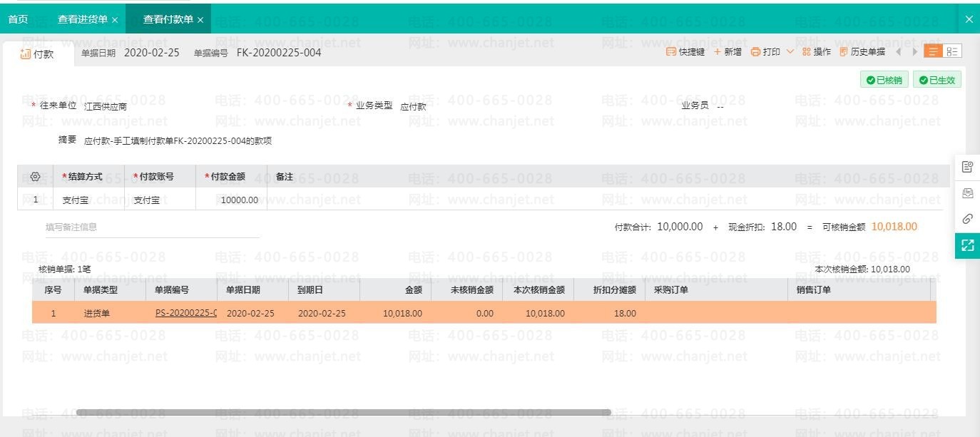Screen dimensions: 980x437
Task: Close the 查看付款单 tab
Action: 200,20
